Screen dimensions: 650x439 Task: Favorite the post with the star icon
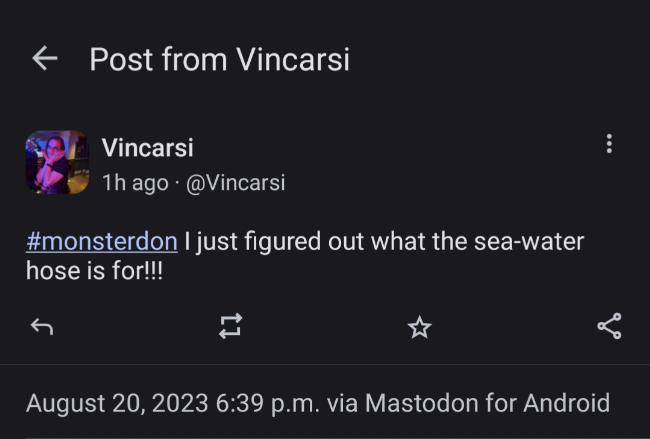[420, 327]
